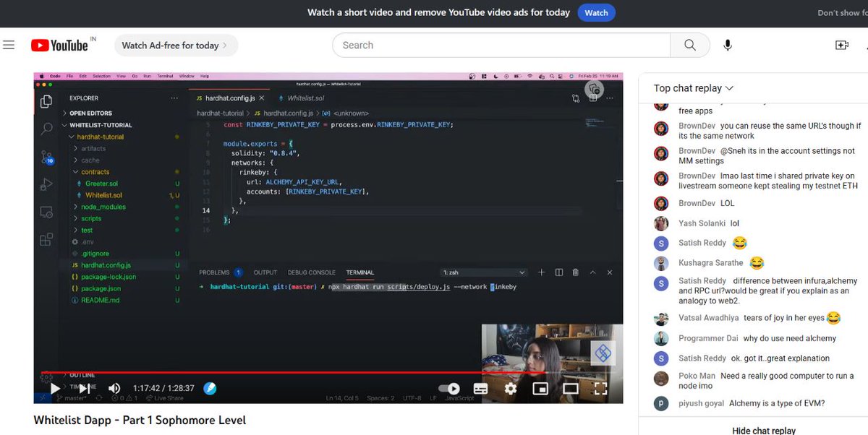Click Vatsal Awadhiya's chat message
This screenshot has height=435, width=868.
click(x=792, y=318)
